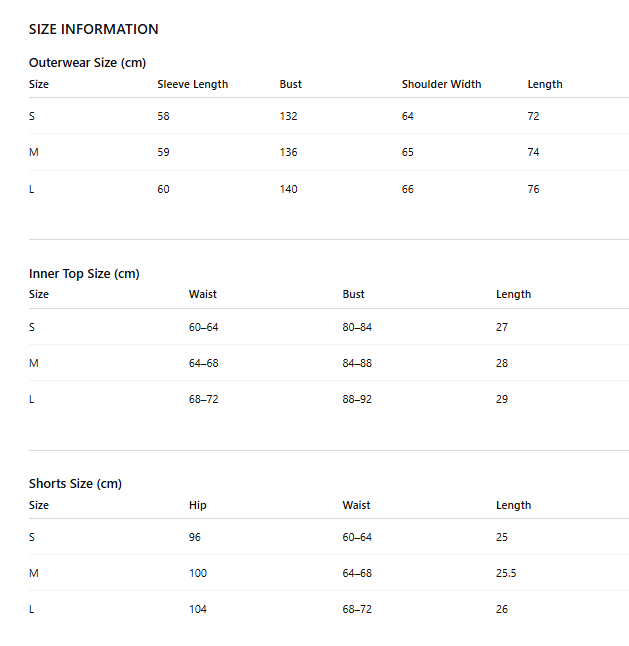Screen dimensions: 629x646
Task: Click outerwear size M sleeve value 59
Action: 163,152
